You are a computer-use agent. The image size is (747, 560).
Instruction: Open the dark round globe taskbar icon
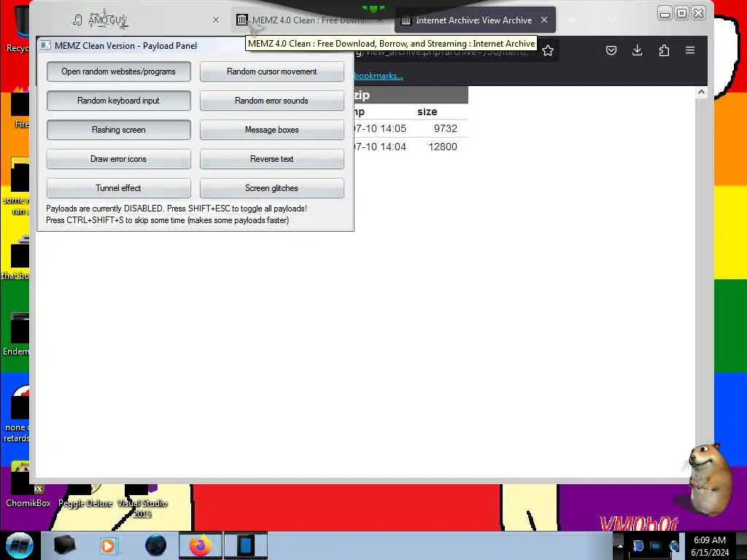coord(156,545)
